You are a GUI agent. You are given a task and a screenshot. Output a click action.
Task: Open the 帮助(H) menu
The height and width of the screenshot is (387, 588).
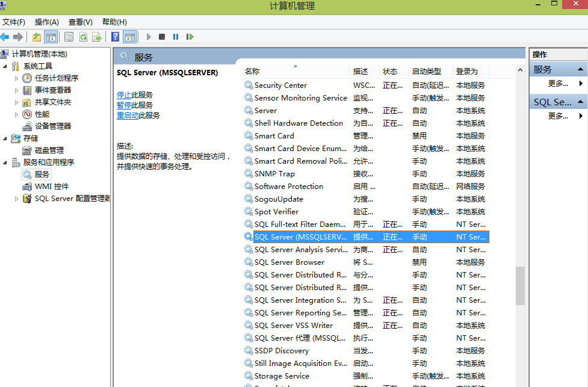(114, 22)
